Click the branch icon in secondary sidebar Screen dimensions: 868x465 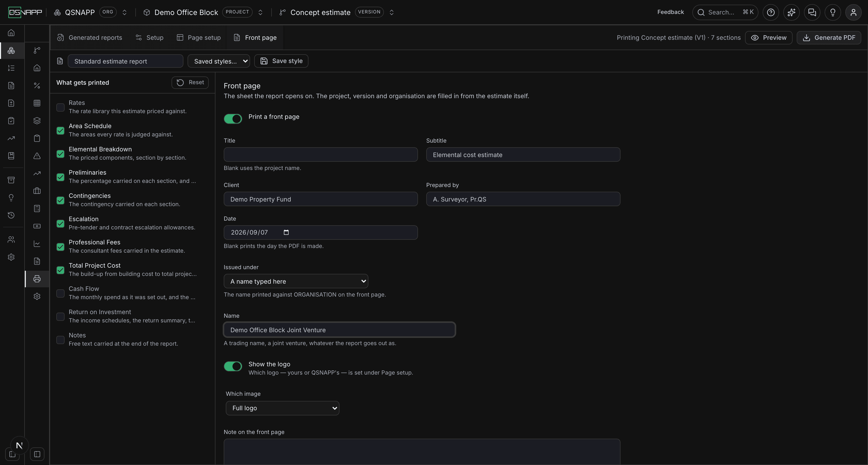[37, 50]
